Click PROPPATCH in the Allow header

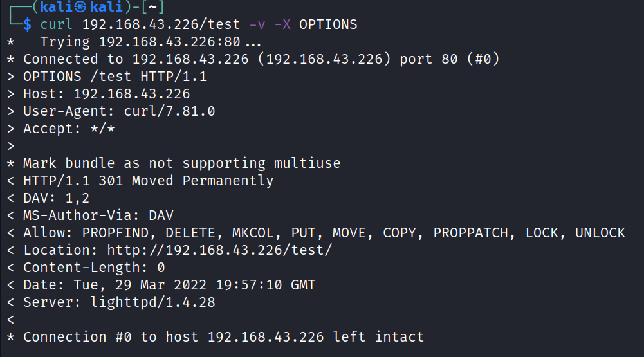[471, 233]
